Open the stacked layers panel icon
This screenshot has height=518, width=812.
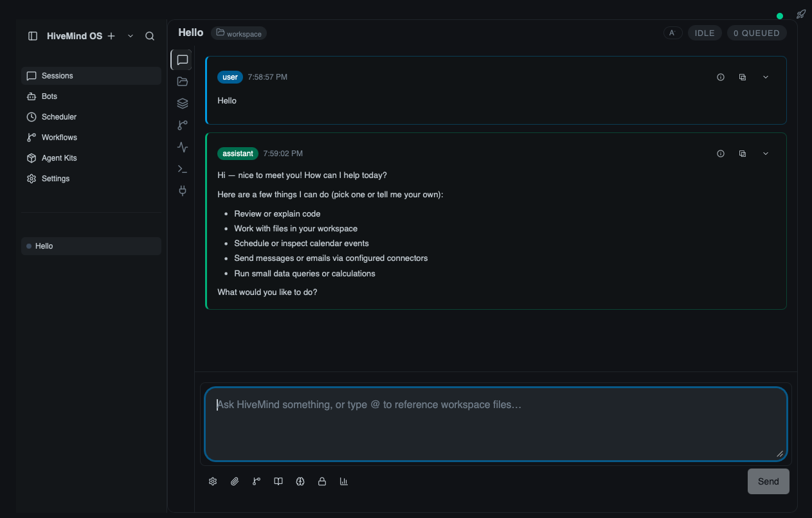[x=183, y=103]
